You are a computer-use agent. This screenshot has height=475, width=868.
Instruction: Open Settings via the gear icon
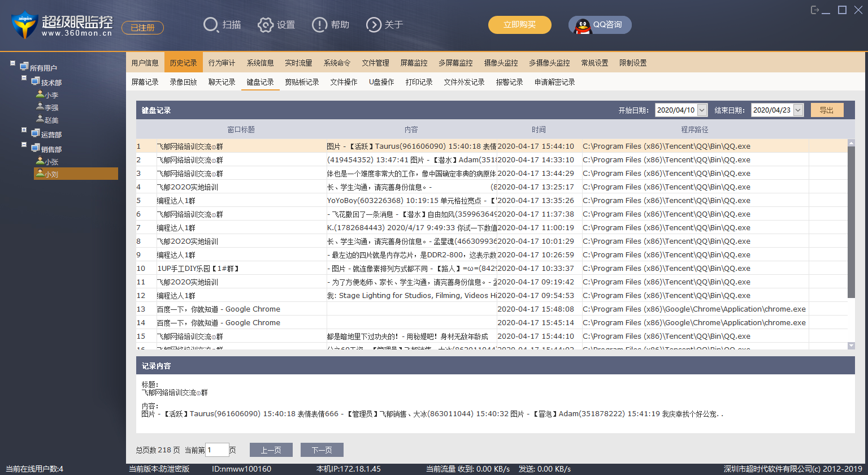pyautogui.click(x=266, y=25)
